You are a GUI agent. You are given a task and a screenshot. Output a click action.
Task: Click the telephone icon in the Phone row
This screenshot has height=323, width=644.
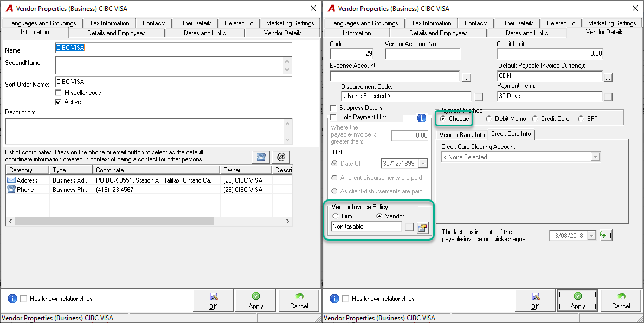pos(11,189)
